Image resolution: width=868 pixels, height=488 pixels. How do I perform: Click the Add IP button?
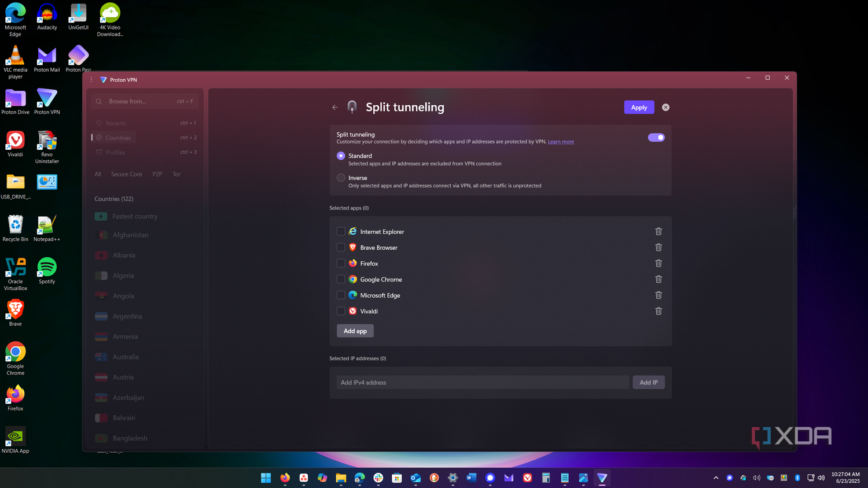649,382
